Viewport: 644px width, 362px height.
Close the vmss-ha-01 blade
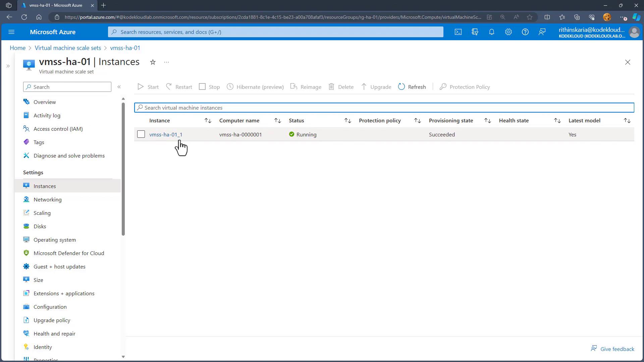tap(628, 62)
